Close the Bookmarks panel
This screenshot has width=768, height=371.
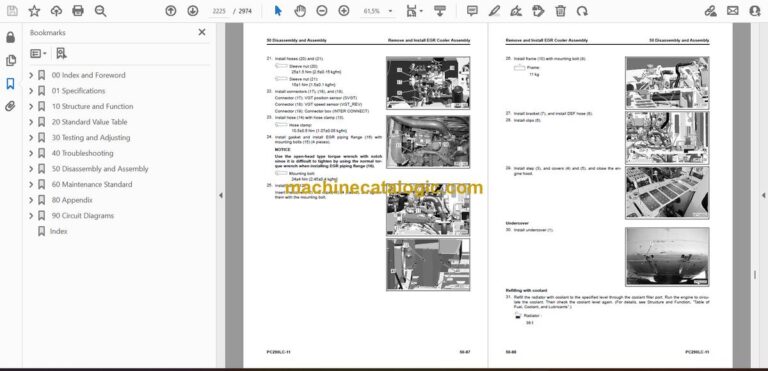click(202, 32)
